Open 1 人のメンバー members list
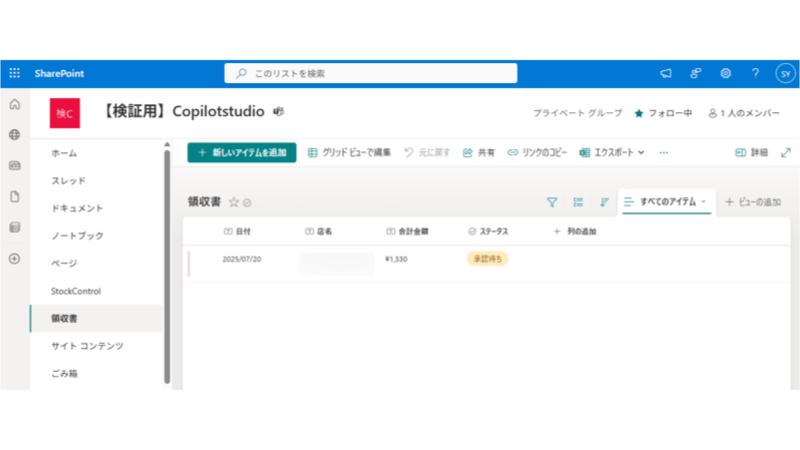 coord(744,113)
